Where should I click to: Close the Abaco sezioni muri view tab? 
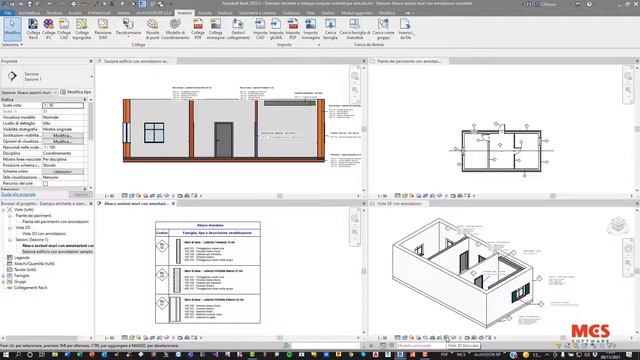pos(173,203)
